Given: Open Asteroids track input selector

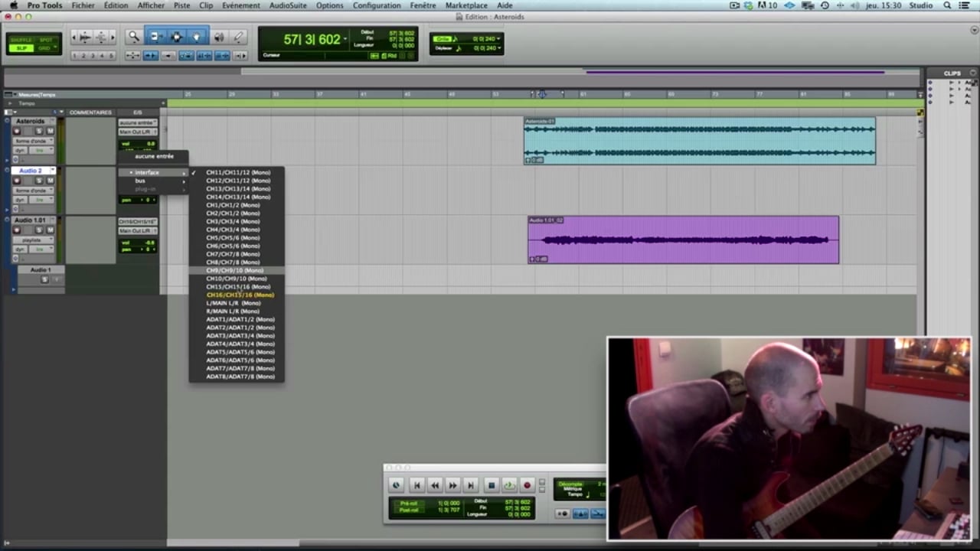Looking at the screenshot, I should 137,122.
